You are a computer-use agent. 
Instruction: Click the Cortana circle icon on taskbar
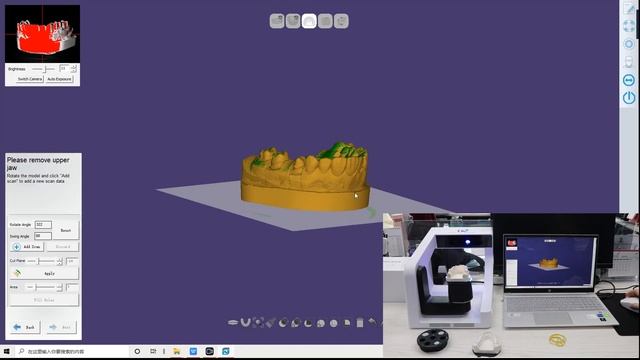point(137,351)
